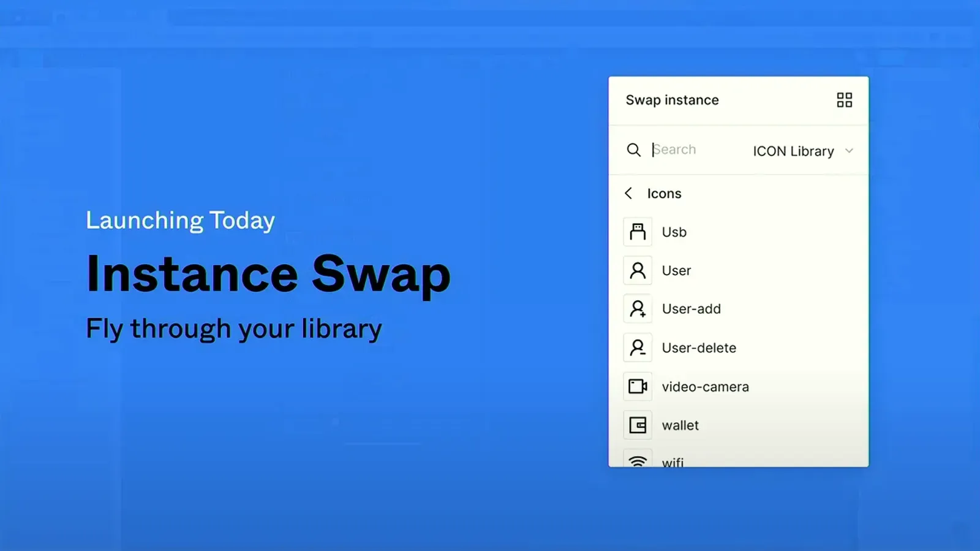This screenshot has height=551, width=980.
Task: Select the wifi icon thumbnail
Action: point(638,458)
